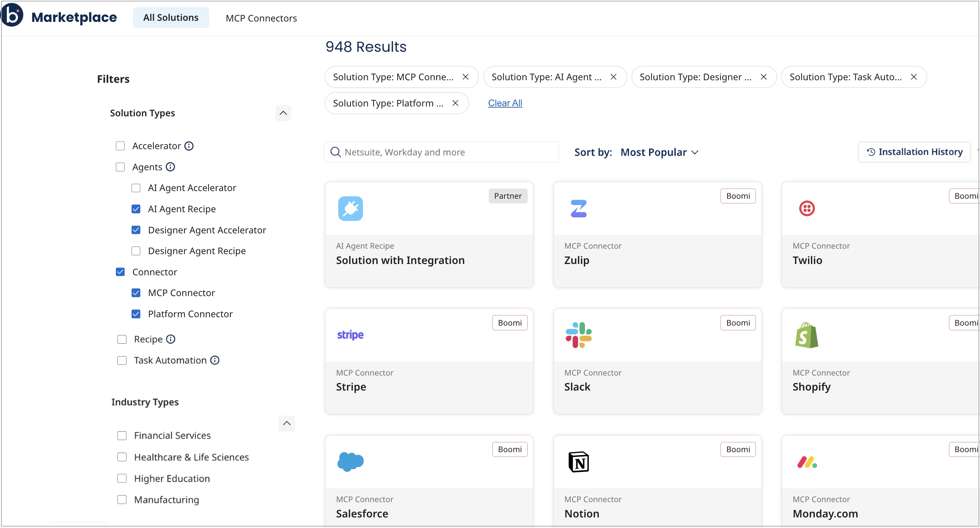This screenshot has height=528, width=980.
Task: Check the Recipe checkbox
Action: [122, 339]
